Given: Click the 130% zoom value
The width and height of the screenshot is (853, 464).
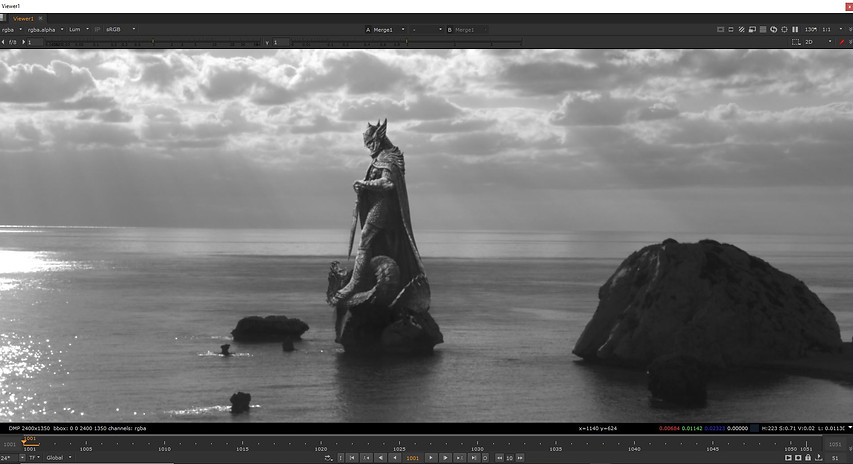Looking at the screenshot, I should (811, 29).
